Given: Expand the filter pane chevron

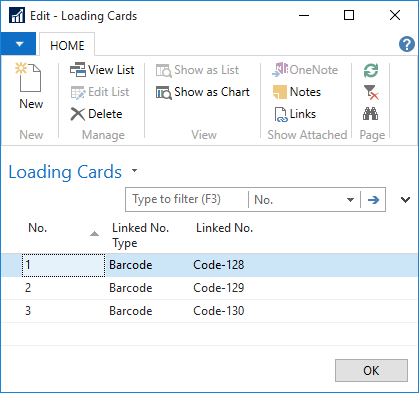Looking at the screenshot, I should [x=405, y=200].
